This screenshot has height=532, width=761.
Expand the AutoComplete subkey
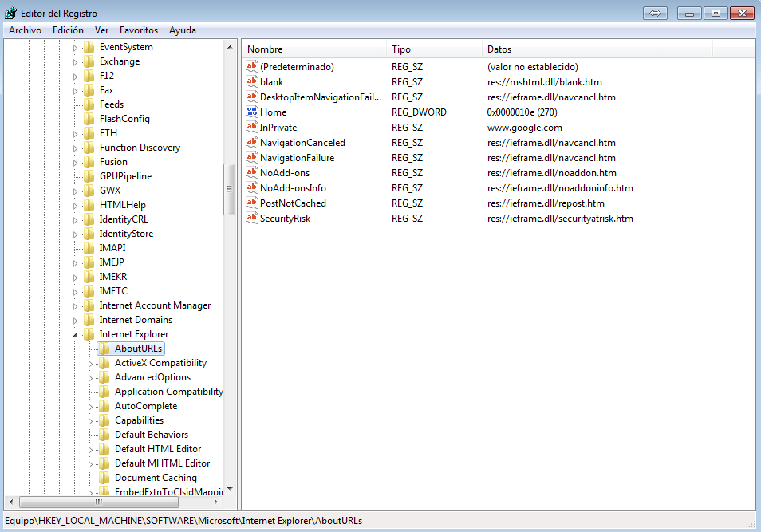pos(90,407)
